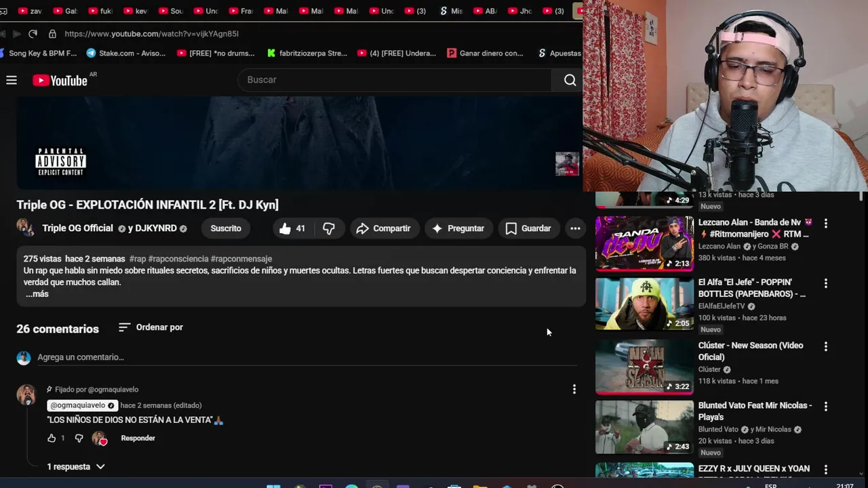Switch to the 'Sou' browser tab

170,11
